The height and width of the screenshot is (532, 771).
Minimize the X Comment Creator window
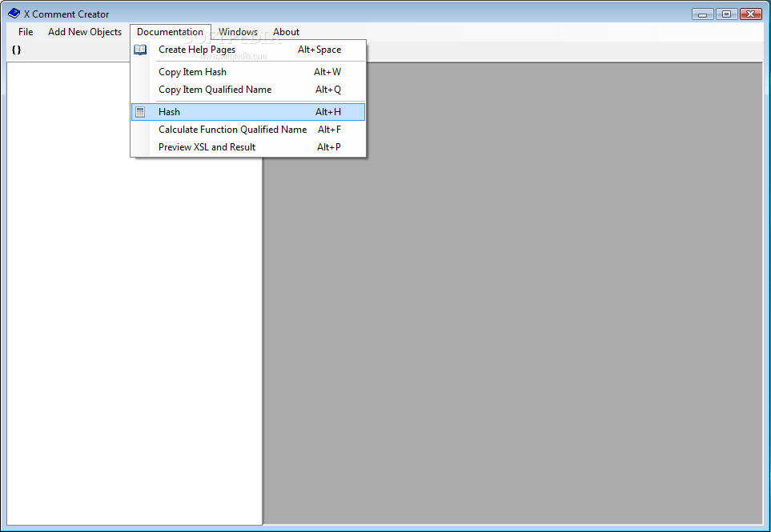coord(703,14)
